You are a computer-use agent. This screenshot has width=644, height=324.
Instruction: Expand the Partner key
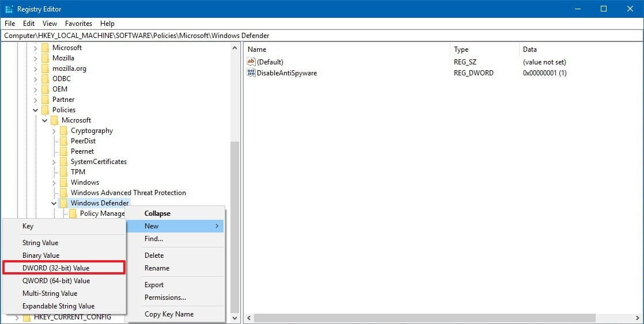click(x=35, y=100)
